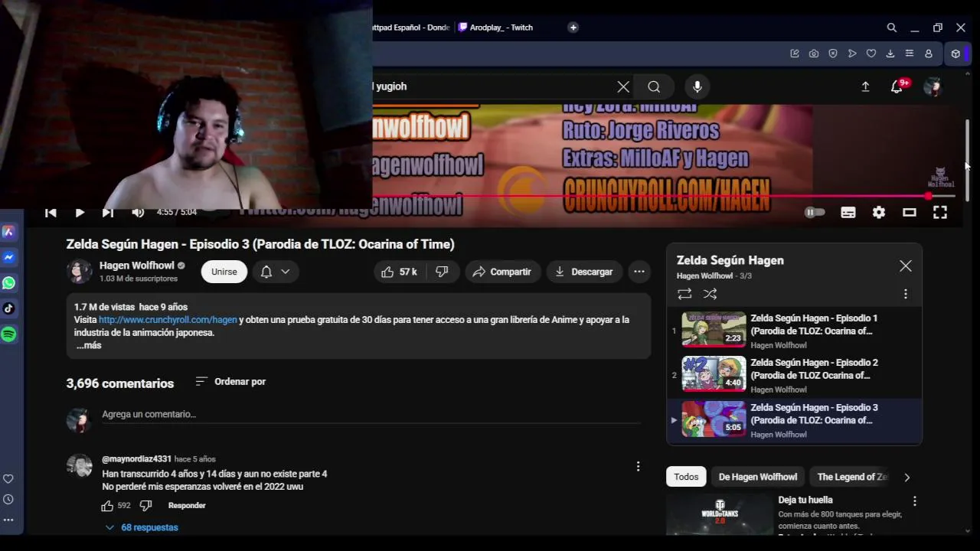This screenshot has height=551, width=980.
Task: Resume video with play button
Action: [80, 213]
